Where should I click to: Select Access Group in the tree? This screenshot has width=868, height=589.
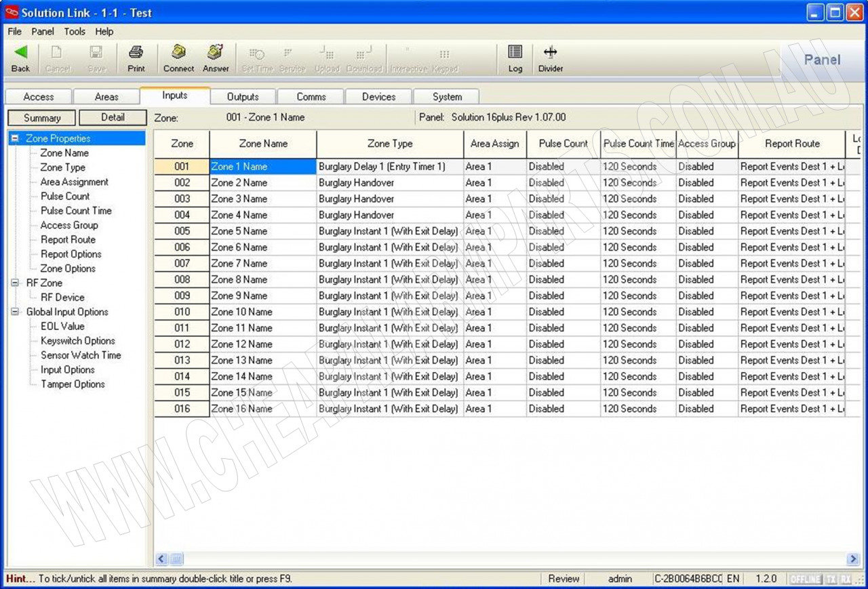click(x=69, y=225)
